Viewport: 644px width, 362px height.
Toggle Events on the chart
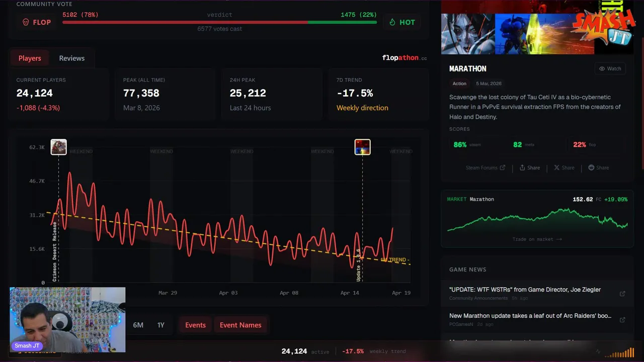pyautogui.click(x=195, y=325)
